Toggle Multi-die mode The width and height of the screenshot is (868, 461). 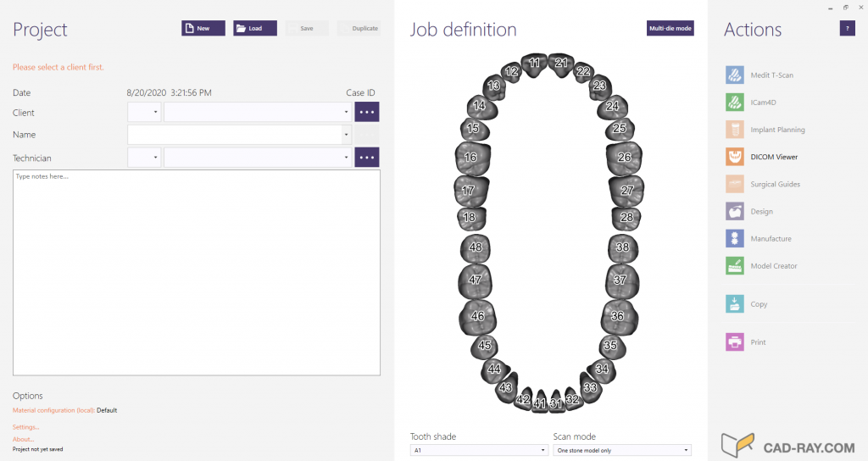(x=670, y=28)
